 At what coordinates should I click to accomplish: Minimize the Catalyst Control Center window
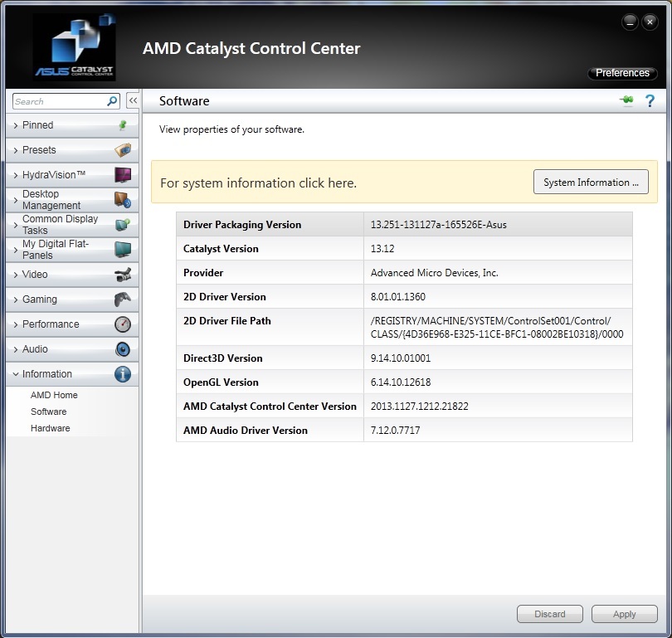tap(630, 22)
